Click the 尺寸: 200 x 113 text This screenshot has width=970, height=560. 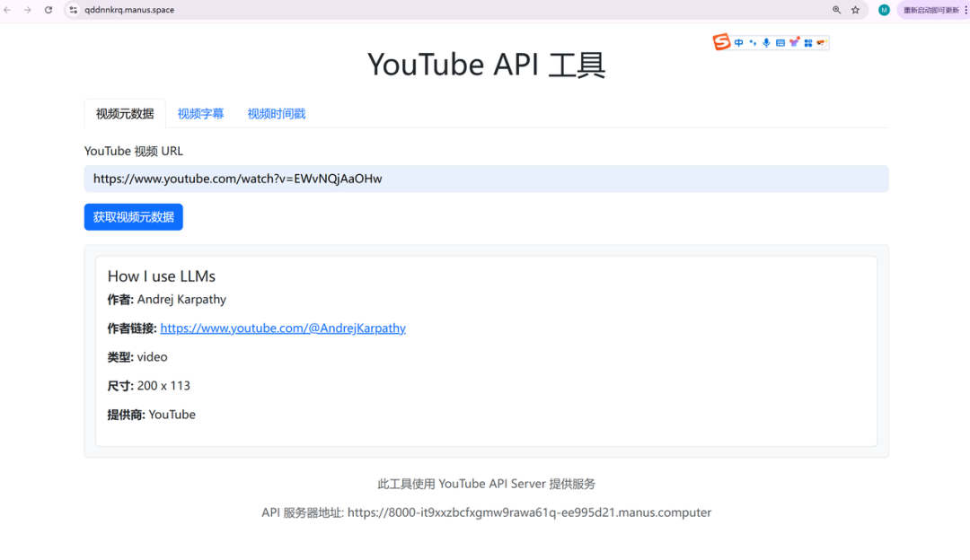click(149, 386)
